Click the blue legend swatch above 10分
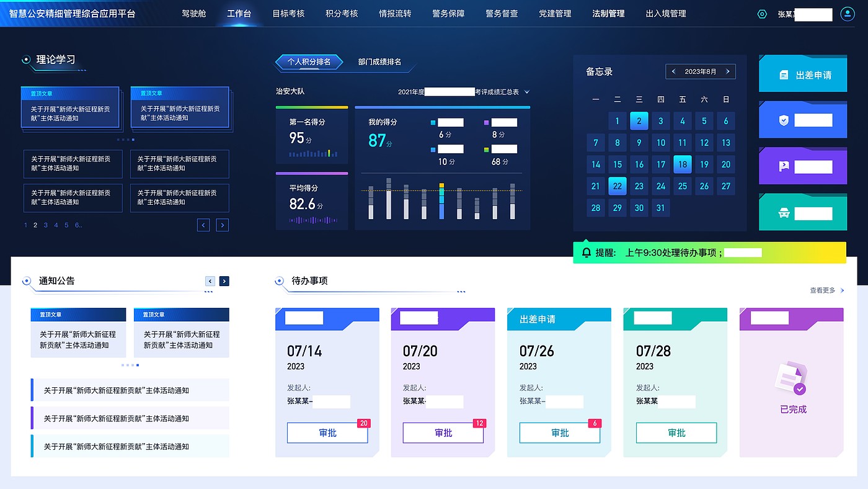This screenshot has height=489, width=868. click(x=433, y=150)
